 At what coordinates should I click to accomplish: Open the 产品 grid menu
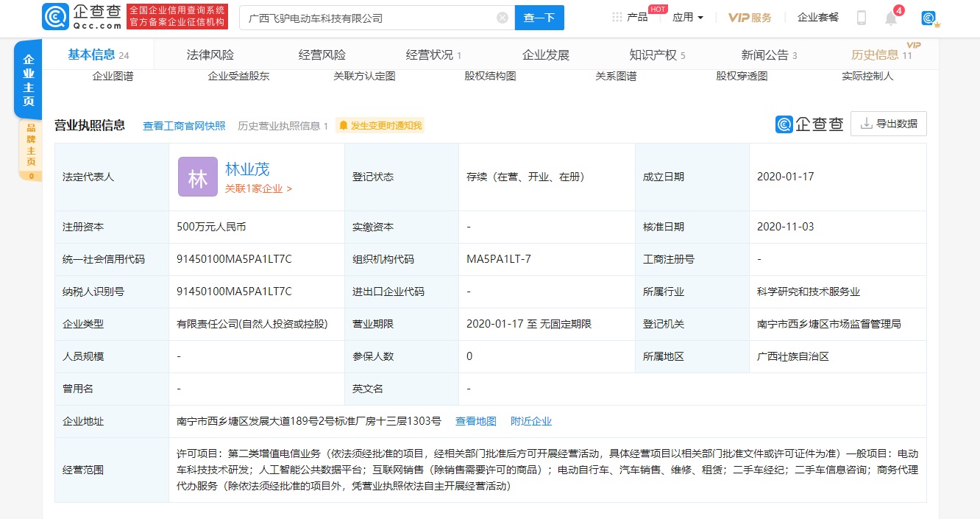coord(630,17)
